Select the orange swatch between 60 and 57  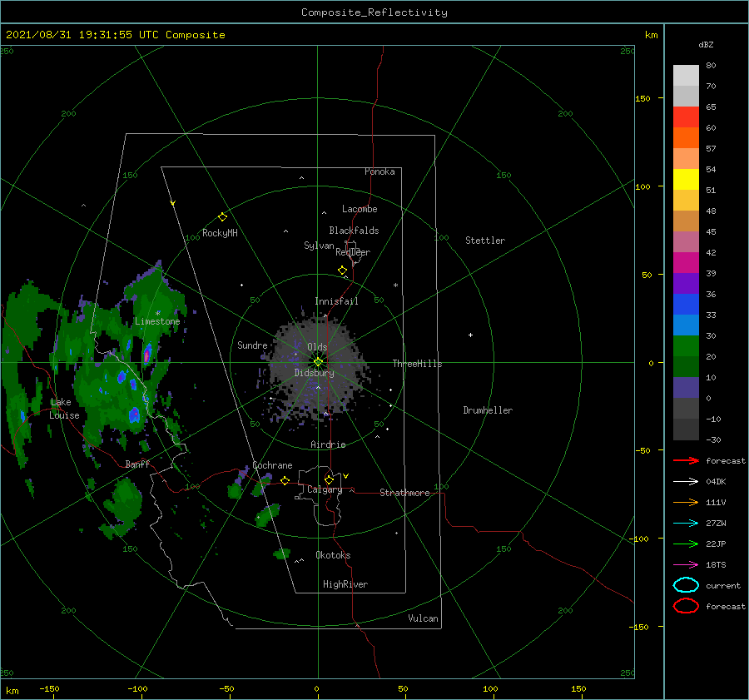pyautogui.click(x=686, y=138)
